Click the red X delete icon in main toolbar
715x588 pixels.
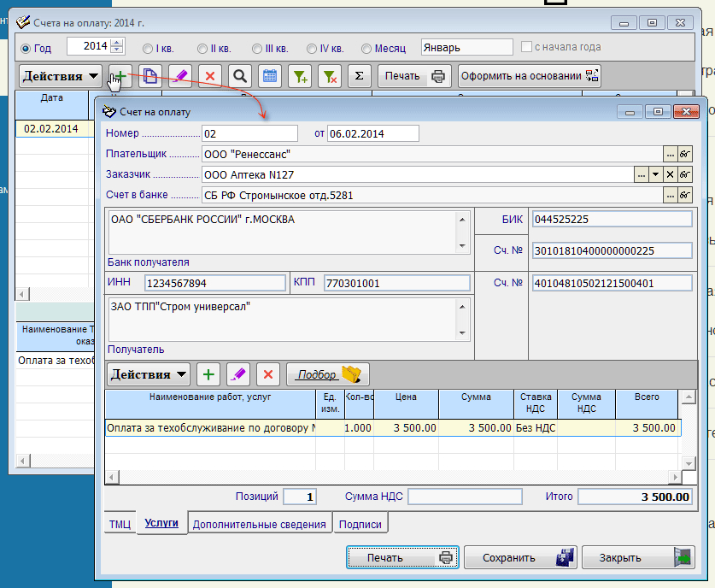click(x=210, y=76)
